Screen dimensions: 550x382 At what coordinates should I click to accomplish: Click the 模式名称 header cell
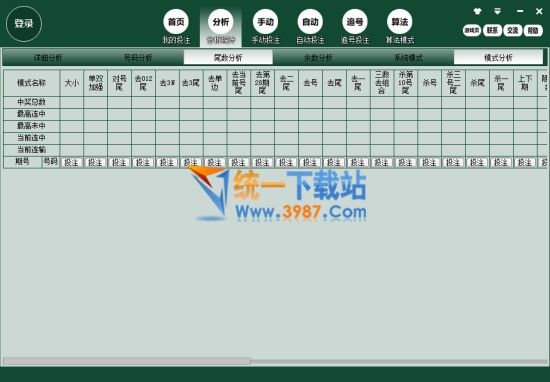32,83
